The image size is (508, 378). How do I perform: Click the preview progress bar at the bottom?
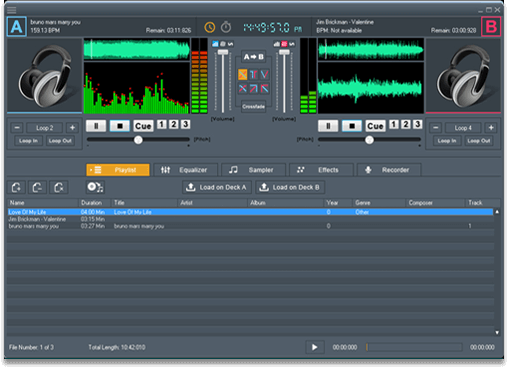coord(414,347)
